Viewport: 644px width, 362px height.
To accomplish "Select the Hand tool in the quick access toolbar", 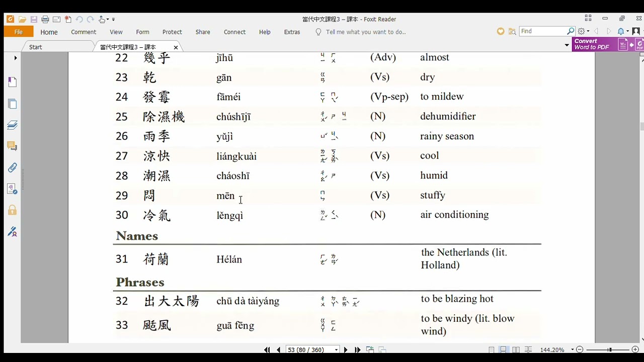I will (102, 19).
